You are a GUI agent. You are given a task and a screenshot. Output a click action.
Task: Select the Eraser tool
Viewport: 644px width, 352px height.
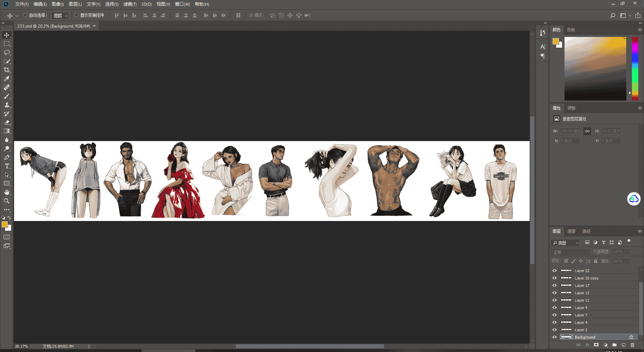click(x=7, y=123)
